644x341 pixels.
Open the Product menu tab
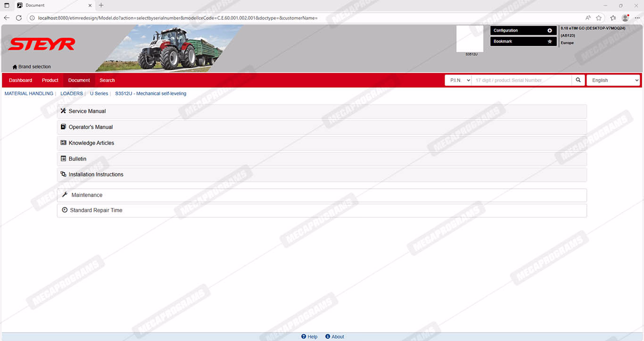[50, 80]
